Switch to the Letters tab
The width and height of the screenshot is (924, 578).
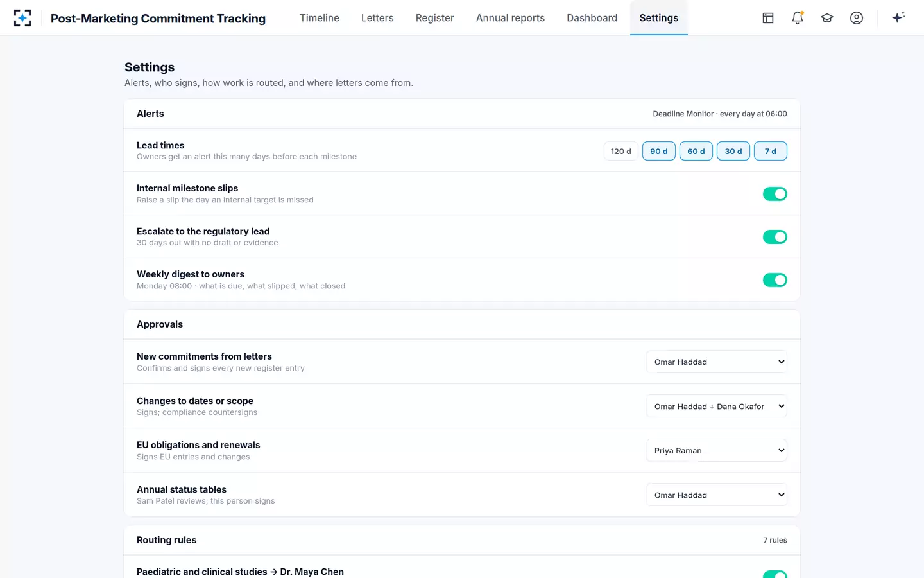point(377,18)
